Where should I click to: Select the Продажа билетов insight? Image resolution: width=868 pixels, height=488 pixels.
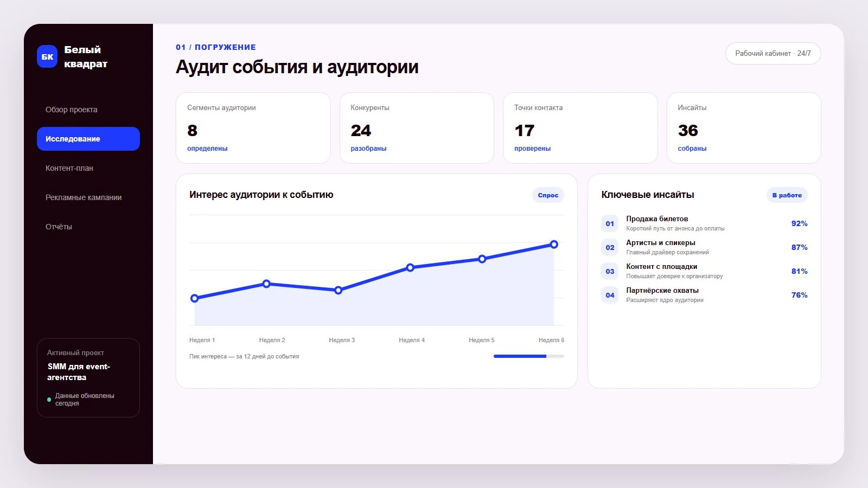(704, 223)
